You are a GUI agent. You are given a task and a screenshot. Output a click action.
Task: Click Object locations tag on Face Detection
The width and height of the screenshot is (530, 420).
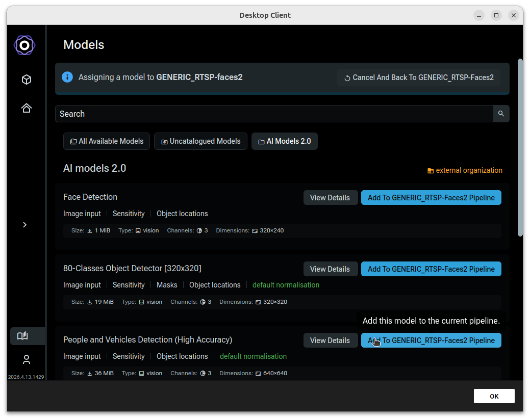(x=182, y=214)
